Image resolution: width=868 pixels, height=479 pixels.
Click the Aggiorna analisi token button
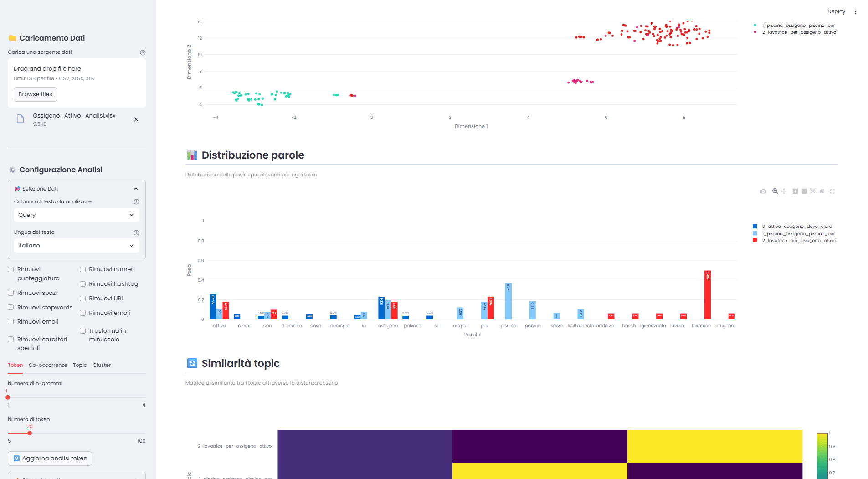click(50, 458)
